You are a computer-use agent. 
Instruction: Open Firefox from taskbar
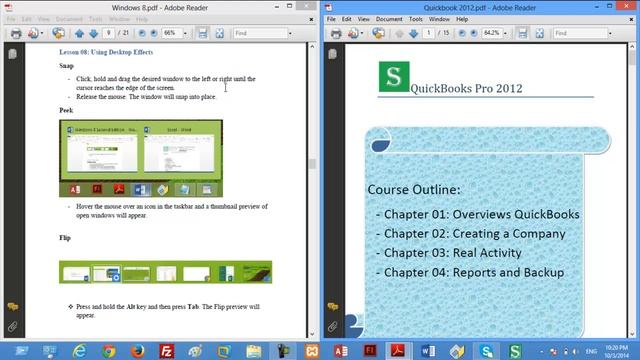click(x=138, y=351)
